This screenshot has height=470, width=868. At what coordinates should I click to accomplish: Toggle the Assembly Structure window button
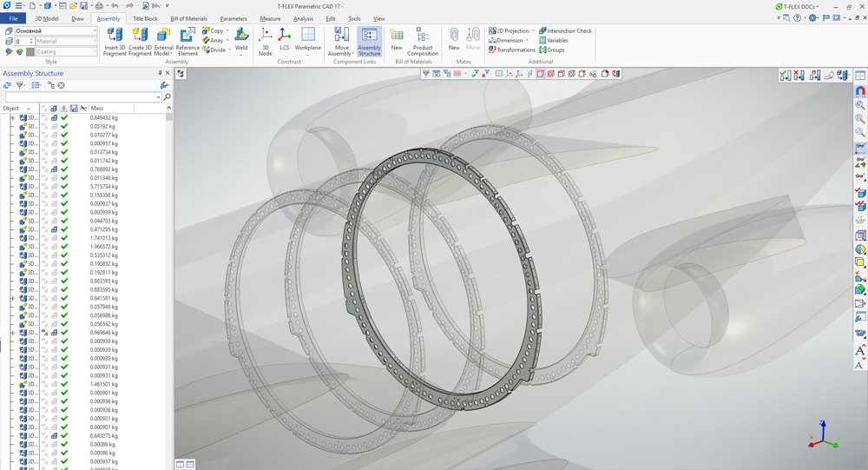(369, 41)
